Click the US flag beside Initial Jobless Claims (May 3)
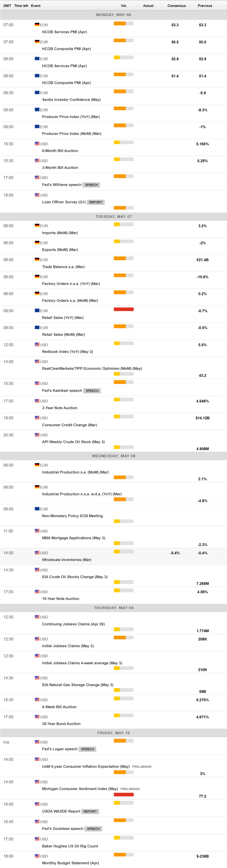The width and height of the screenshot is (227, 868). click(37, 639)
